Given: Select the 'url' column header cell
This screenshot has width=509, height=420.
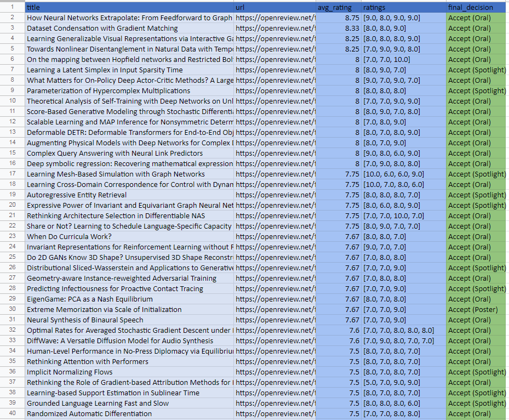Looking at the screenshot, I should point(274,8).
